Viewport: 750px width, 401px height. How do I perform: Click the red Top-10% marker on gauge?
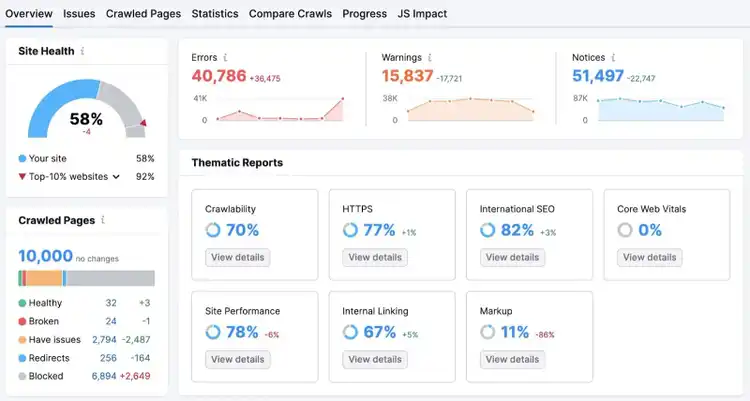(x=143, y=123)
